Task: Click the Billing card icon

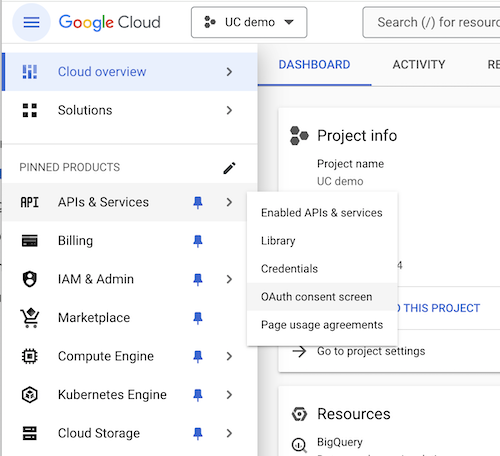Action: pos(30,241)
